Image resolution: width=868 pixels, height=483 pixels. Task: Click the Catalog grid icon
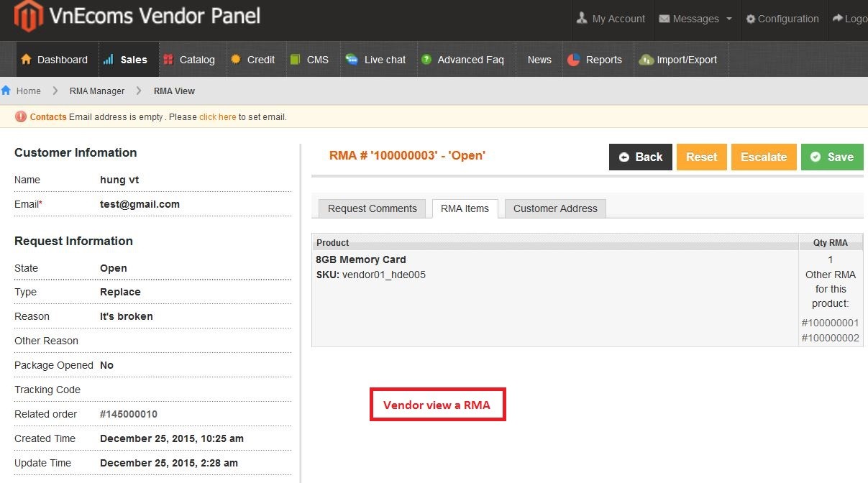point(168,60)
